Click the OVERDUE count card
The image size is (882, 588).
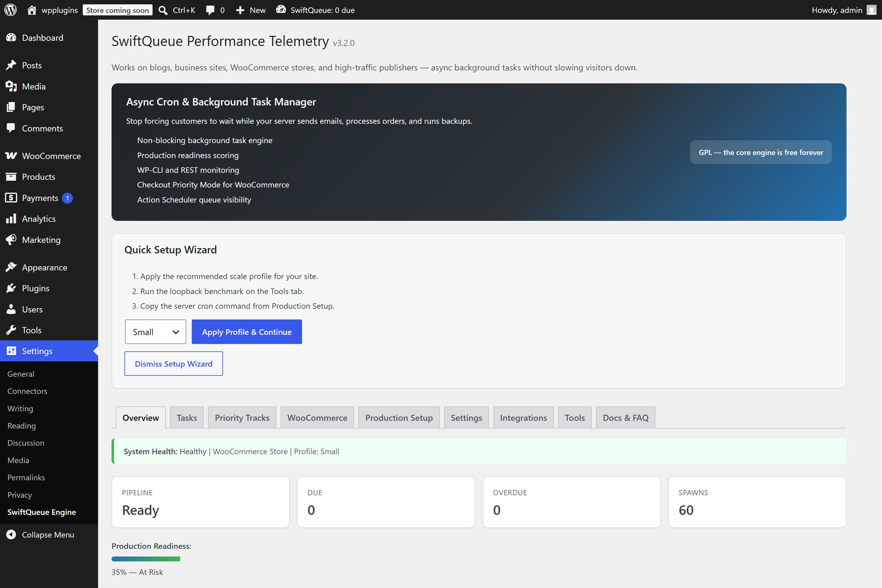(572, 502)
